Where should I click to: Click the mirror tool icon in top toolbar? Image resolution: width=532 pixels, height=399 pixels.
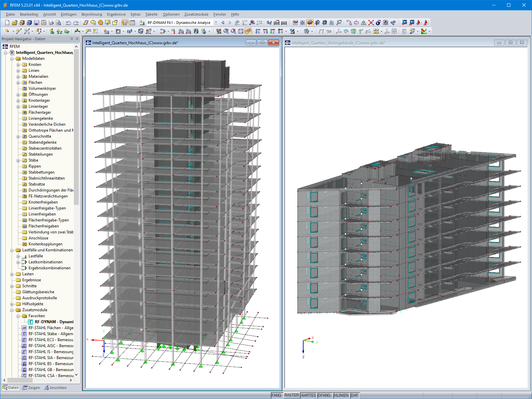(364, 23)
